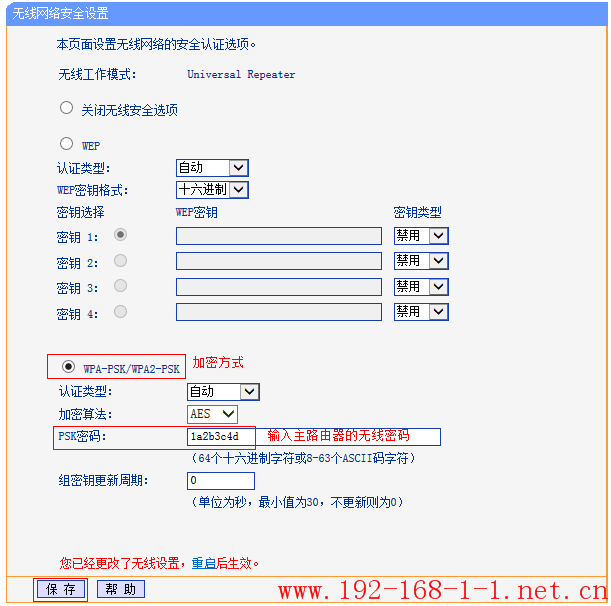The width and height of the screenshot is (611, 606).
Task: Click the 帮助 button
Action: tap(120, 589)
